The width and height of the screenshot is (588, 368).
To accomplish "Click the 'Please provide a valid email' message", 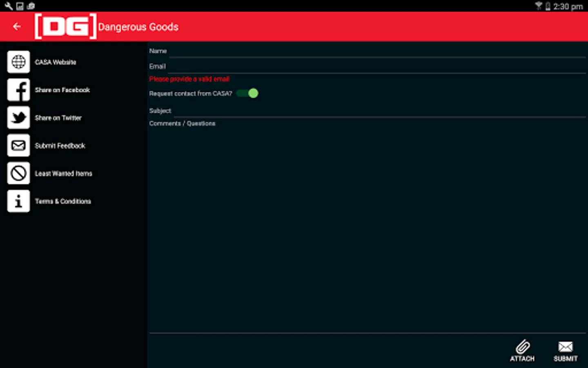I will pos(189,79).
